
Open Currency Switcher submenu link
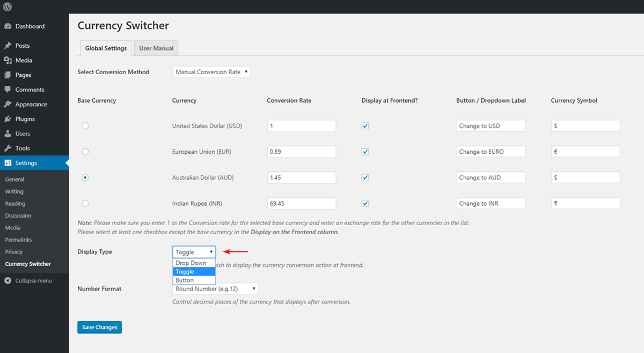point(28,264)
